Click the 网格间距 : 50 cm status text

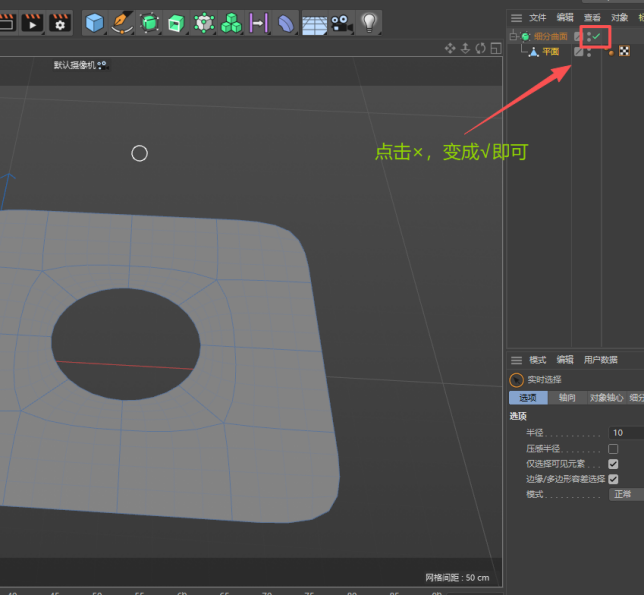(x=457, y=578)
